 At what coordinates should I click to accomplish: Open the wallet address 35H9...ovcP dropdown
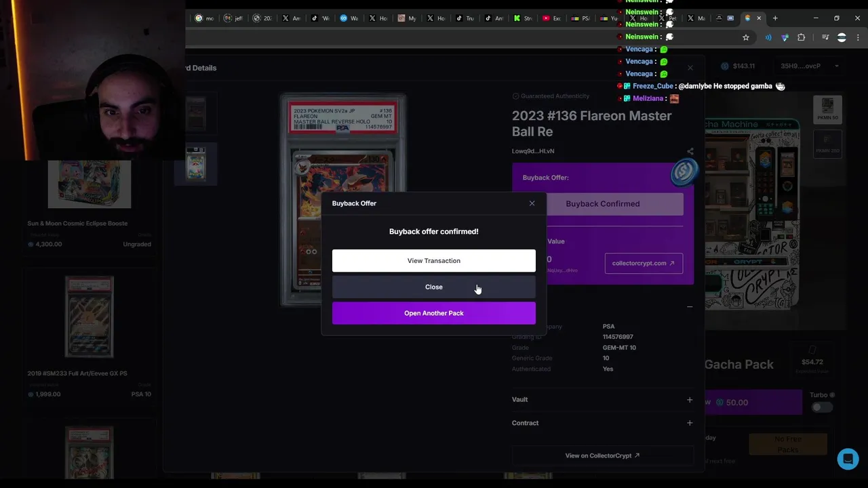(x=810, y=66)
